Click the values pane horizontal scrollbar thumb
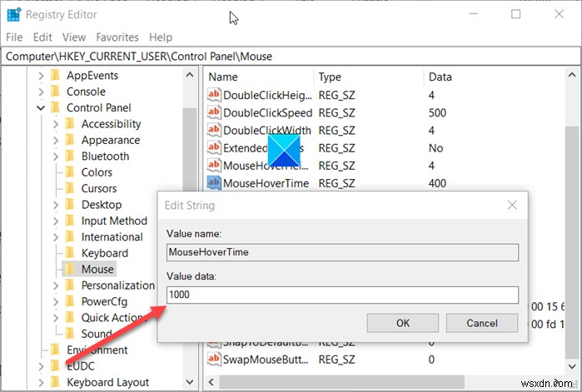Screen dimensions: 582x392 point(342,382)
